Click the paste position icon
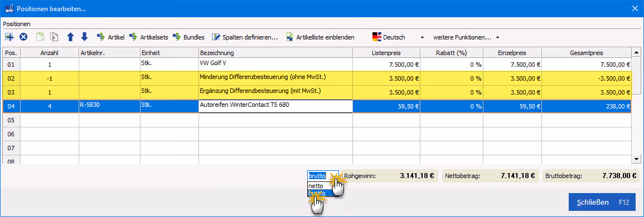644x217 pixels. [54, 37]
